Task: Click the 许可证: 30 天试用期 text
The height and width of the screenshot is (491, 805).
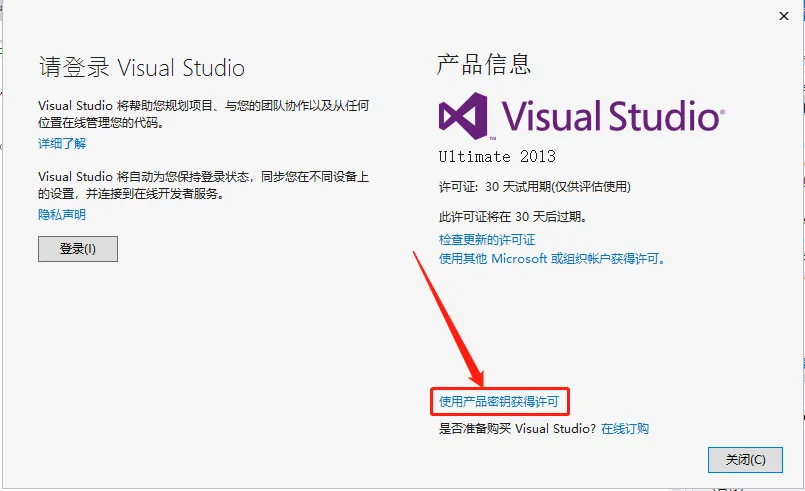Action: [x=534, y=186]
